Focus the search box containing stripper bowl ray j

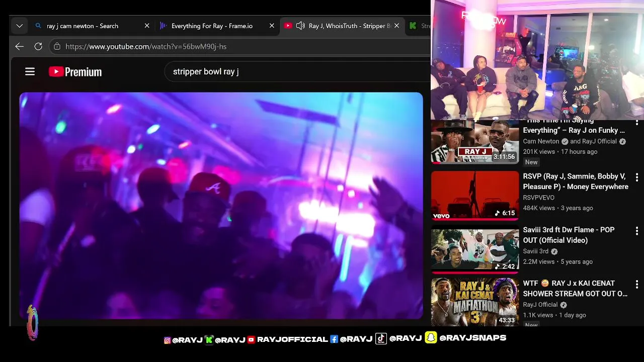(x=297, y=71)
